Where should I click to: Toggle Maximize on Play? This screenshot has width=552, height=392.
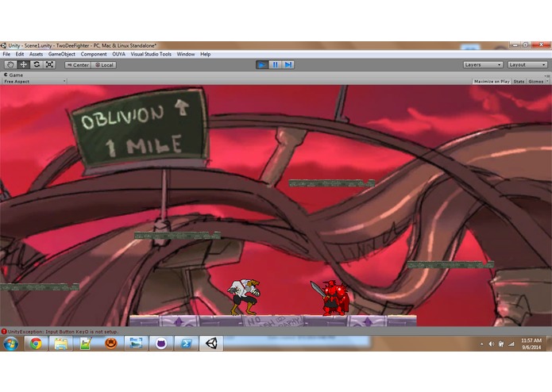click(492, 82)
